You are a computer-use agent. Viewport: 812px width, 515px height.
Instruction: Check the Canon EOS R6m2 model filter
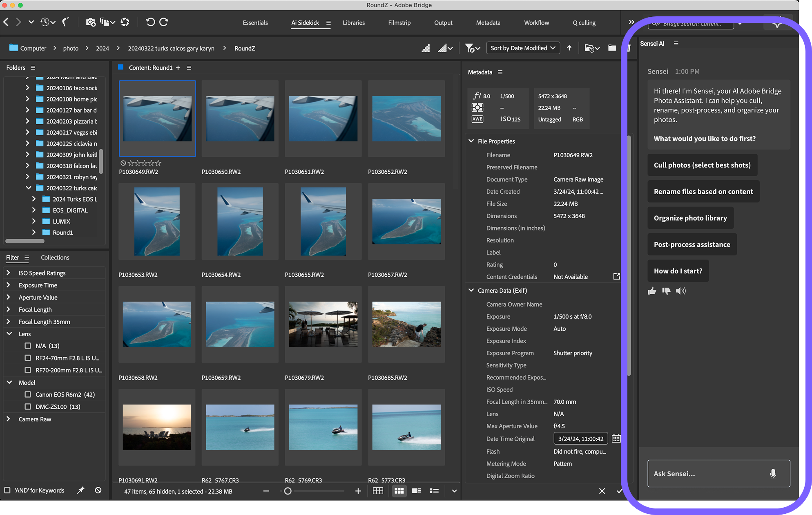28,394
